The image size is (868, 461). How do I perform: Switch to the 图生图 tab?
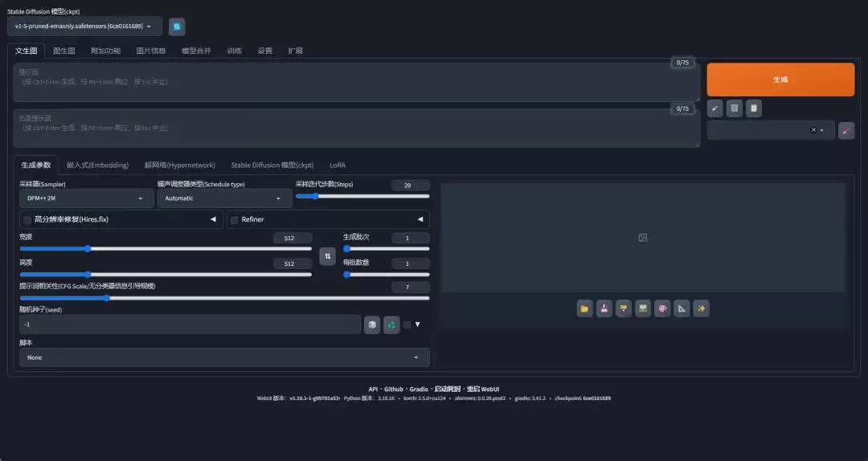tap(64, 51)
